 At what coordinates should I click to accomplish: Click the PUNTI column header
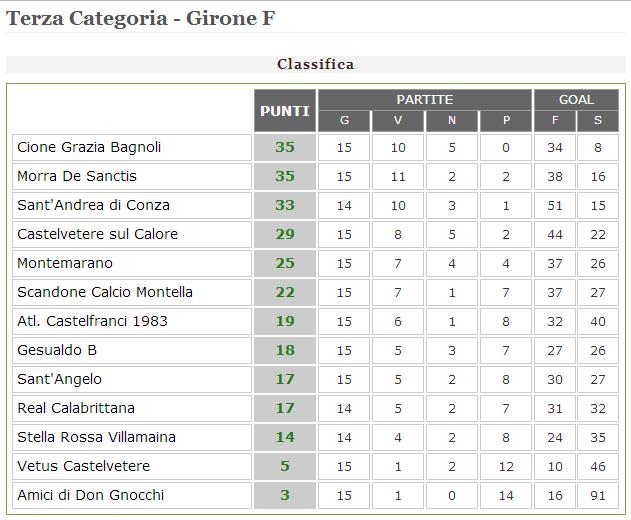point(285,111)
